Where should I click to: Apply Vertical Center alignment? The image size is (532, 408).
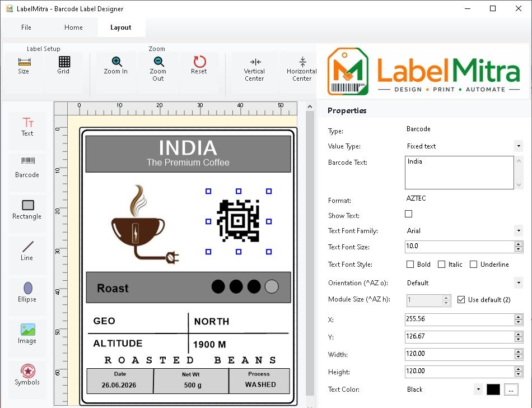(x=255, y=69)
